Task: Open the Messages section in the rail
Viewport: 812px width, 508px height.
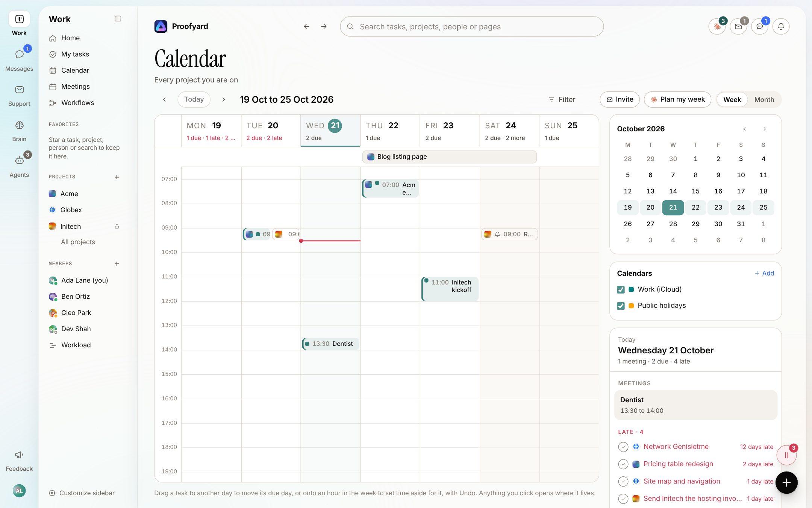Action: (x=19, y=59)
